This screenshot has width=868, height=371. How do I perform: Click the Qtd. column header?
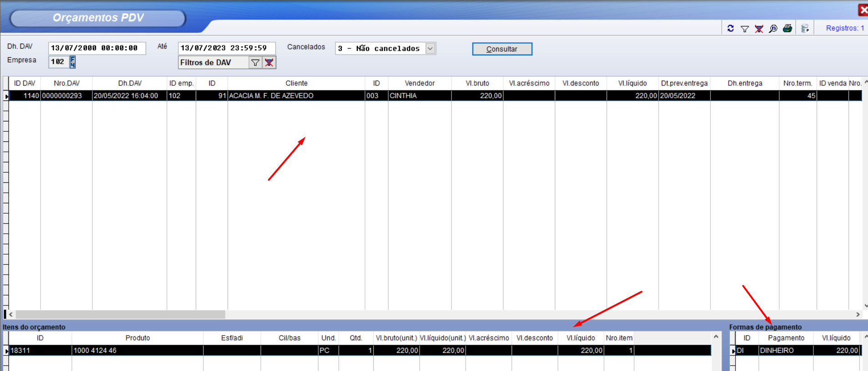tap(356, 338)
